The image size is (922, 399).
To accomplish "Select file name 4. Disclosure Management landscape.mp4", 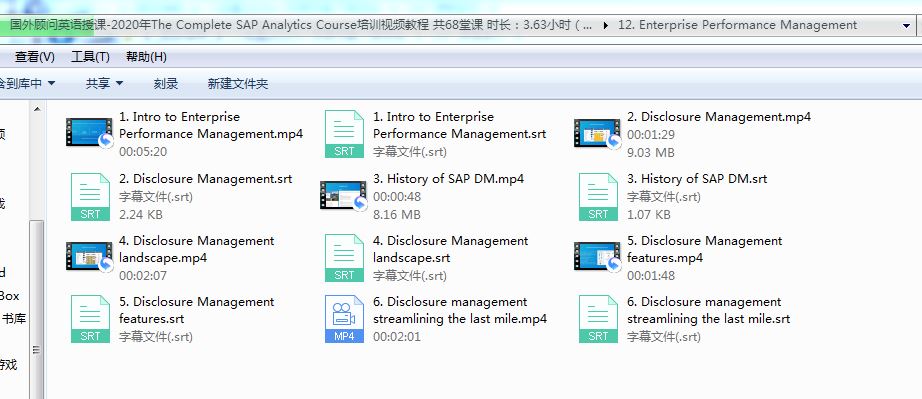I will [x=196, y=249].
